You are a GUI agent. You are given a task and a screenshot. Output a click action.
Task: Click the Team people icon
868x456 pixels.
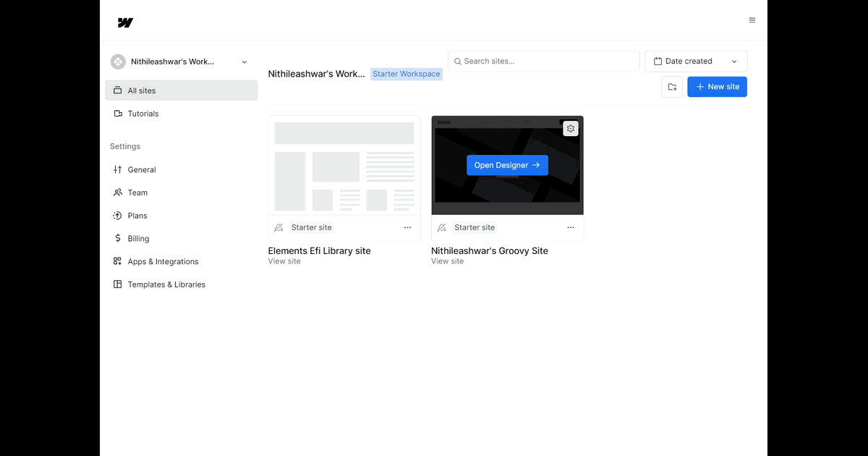pyautogui.click(x=118, y=193)
